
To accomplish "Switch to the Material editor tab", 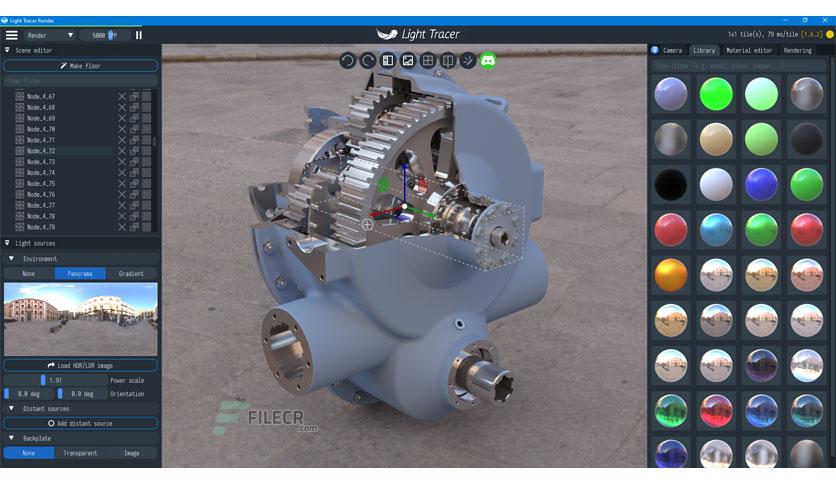I will pos(749,50).
